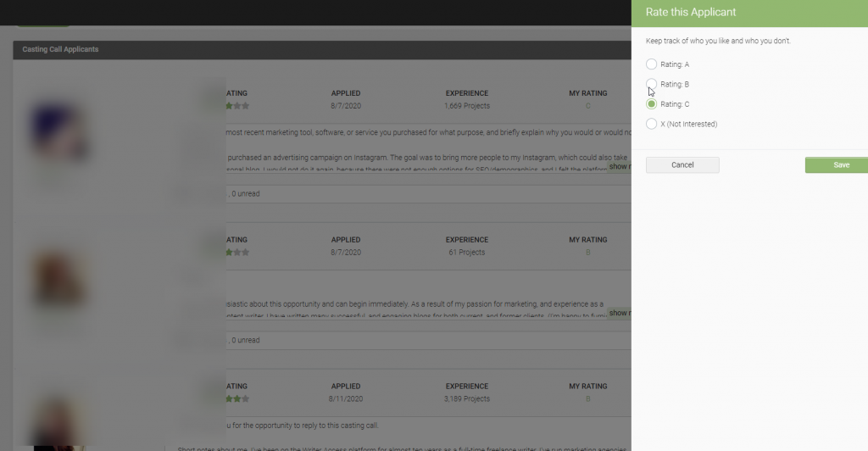Open unread messages row for the 61 Projects applicant
This screenshot has width=868, height=451.
[401, 340]
